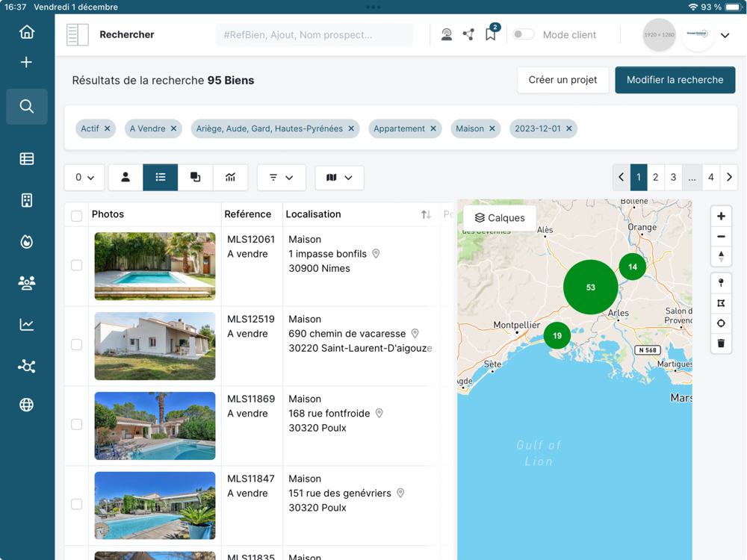Image resolution: width=747 pixels, height=560 pixels.
Task: Open the flame icon in sidebar
Action: point(27,242)
